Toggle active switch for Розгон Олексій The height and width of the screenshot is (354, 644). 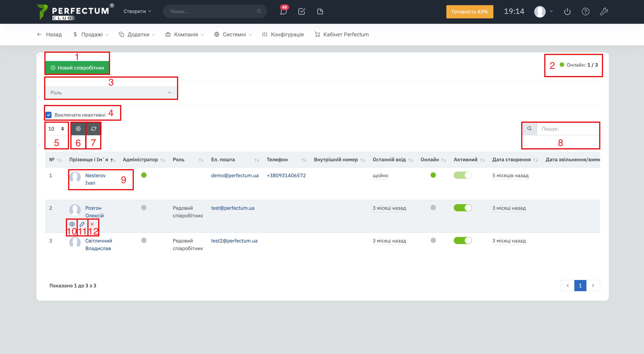462,208
